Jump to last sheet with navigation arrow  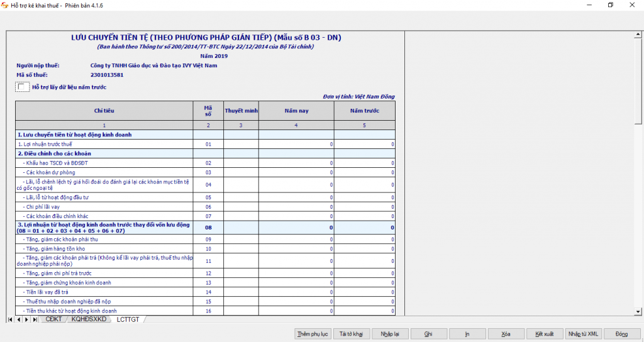33,320
